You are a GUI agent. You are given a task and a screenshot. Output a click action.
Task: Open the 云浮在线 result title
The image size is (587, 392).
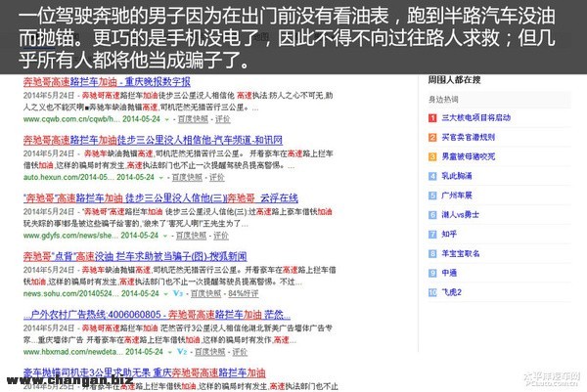point(160,197)
